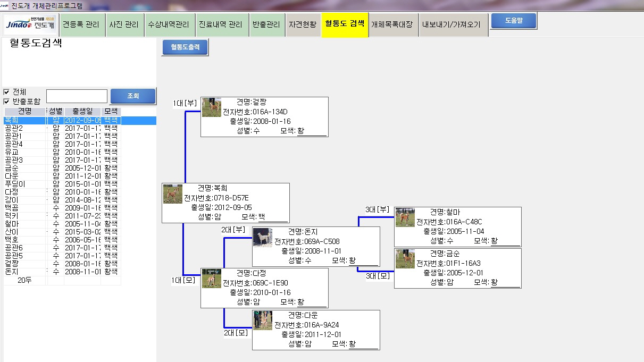Click the Jindo logo in the toolbar
644x362 pixels.
[x=29, y=24]
